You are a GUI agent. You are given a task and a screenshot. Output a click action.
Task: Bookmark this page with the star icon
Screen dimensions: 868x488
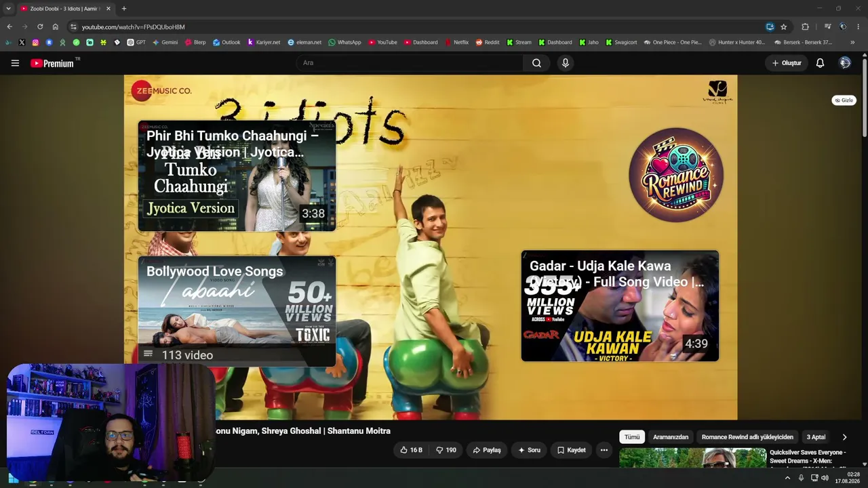point(784,27)
